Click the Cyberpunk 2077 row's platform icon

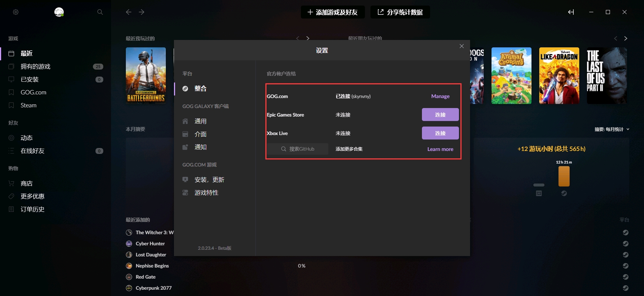[x=625, y=288]
